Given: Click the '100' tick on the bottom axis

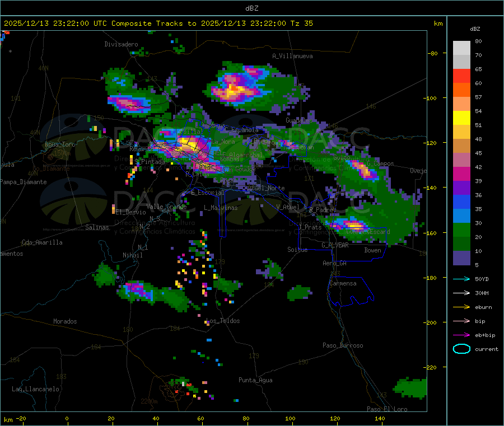Looking at the screenshot, I should tap(290, 418).
